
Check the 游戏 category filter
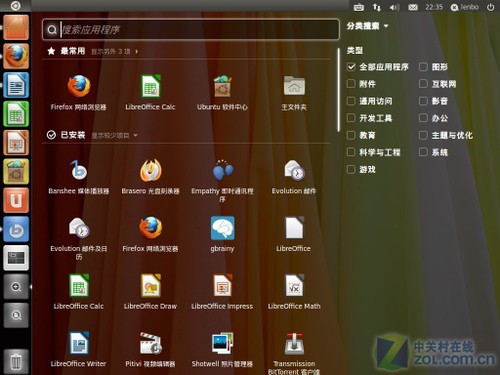(351, 169)
